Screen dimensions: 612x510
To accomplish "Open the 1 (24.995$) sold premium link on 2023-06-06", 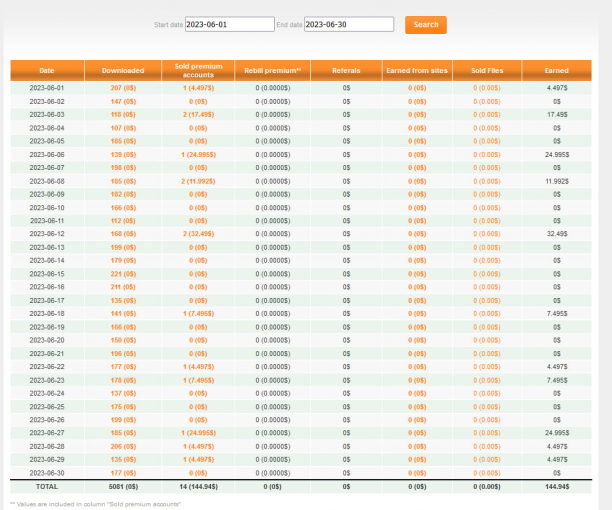I will 198,155.
